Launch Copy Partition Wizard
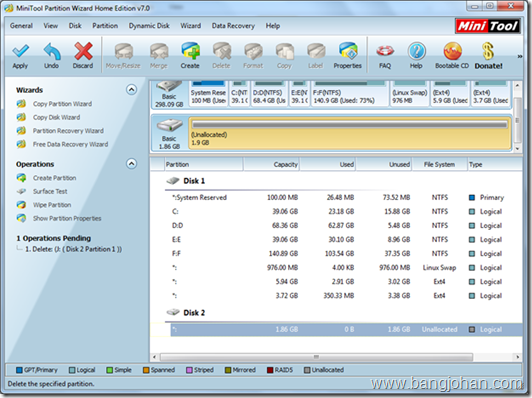532x398 pixels. pyautogui.click(x=62, y=104)
